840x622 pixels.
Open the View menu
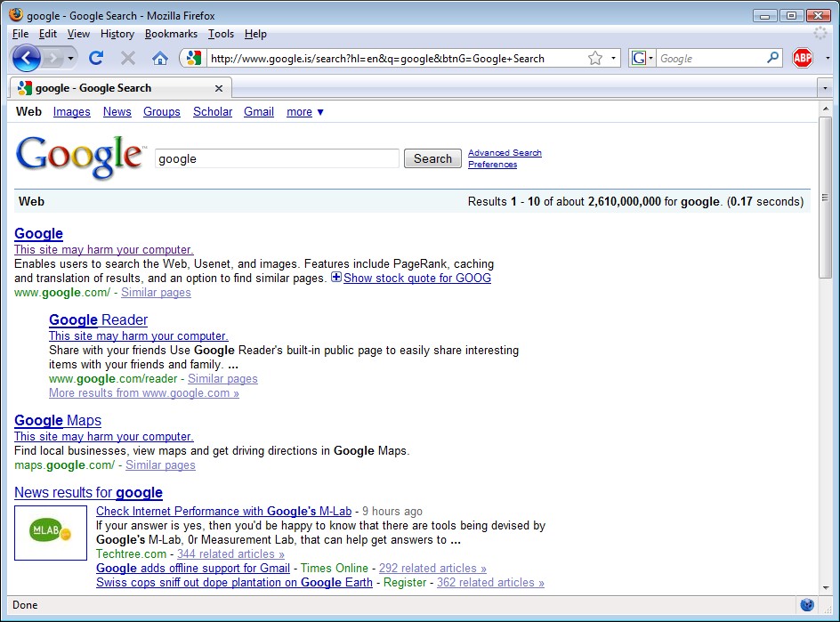78,34
